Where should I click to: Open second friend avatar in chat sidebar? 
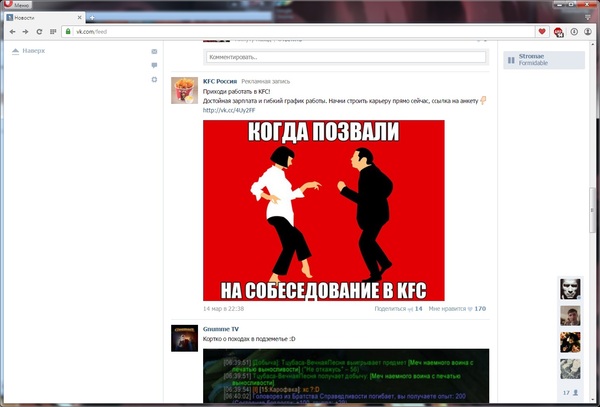coord(570,316)
